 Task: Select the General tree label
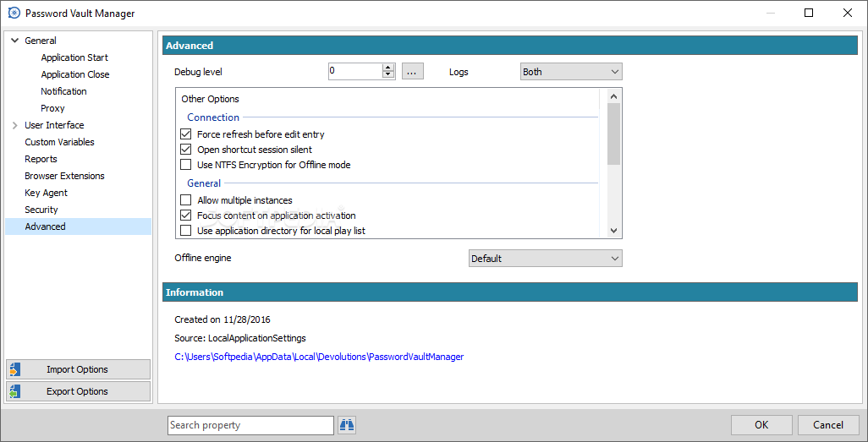click(41, 41)
